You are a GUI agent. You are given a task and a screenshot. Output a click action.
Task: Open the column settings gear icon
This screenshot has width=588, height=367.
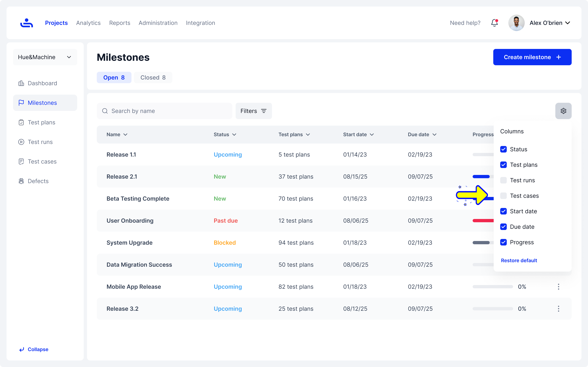(x=563, y=111)
